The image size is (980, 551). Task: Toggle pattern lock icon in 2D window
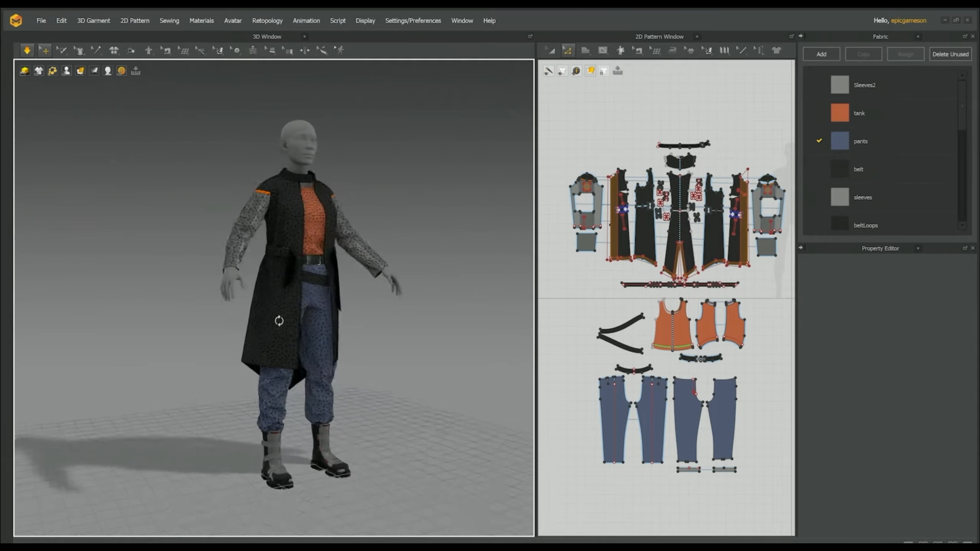pos(604,71)
